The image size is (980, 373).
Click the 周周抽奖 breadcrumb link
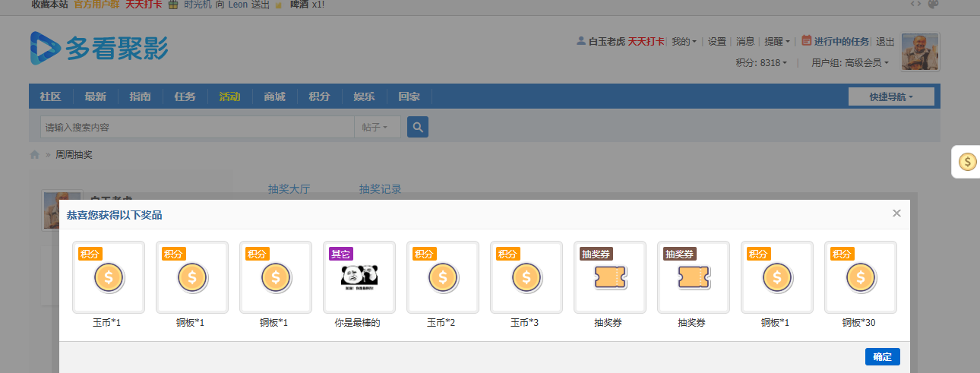click(74, 155)
